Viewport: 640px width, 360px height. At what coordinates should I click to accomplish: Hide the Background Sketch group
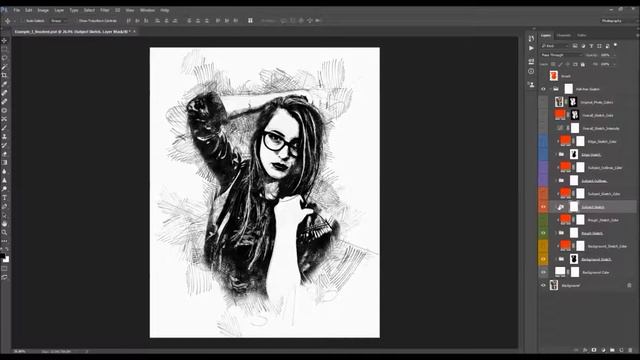(543, 259)
